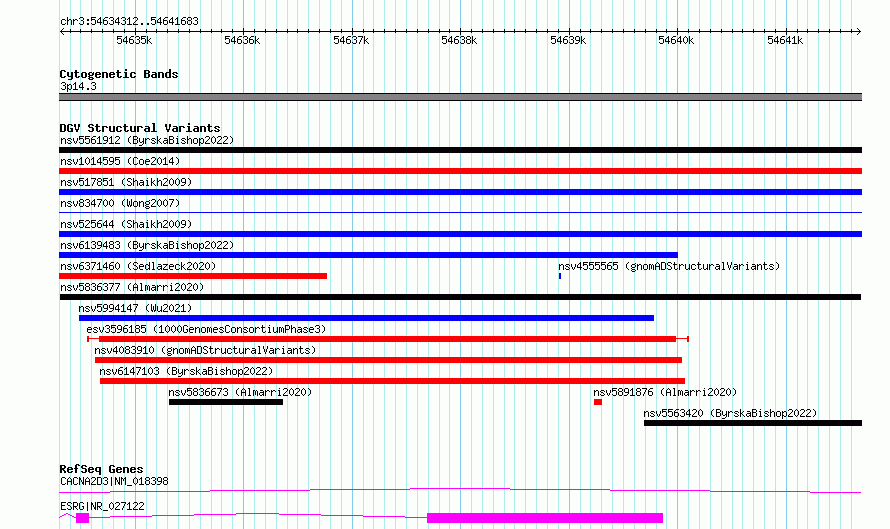Open variant label nsv525644 (Shaikh2009)
The height and width of the screenshot is (529, 890).
126,224
